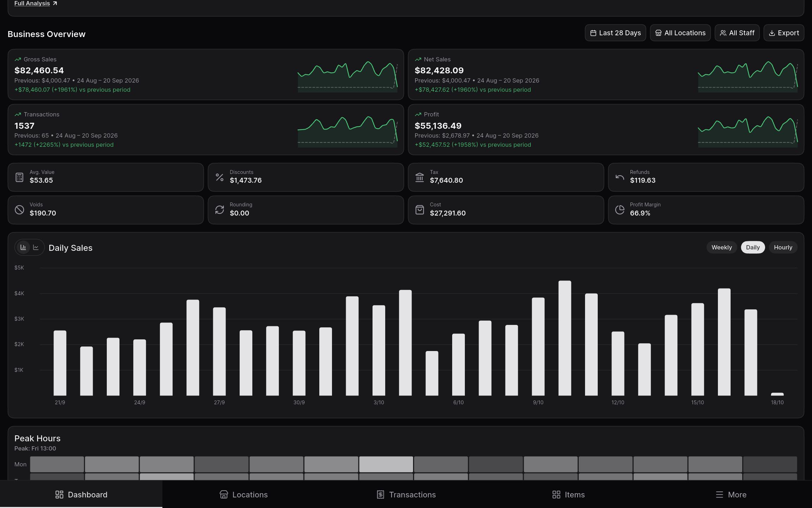Image resolution: width=812 pixels, height=508 pixels.
Task: Click the tallest Daily Sales bar on 10/10
Action: pos(565,338)
